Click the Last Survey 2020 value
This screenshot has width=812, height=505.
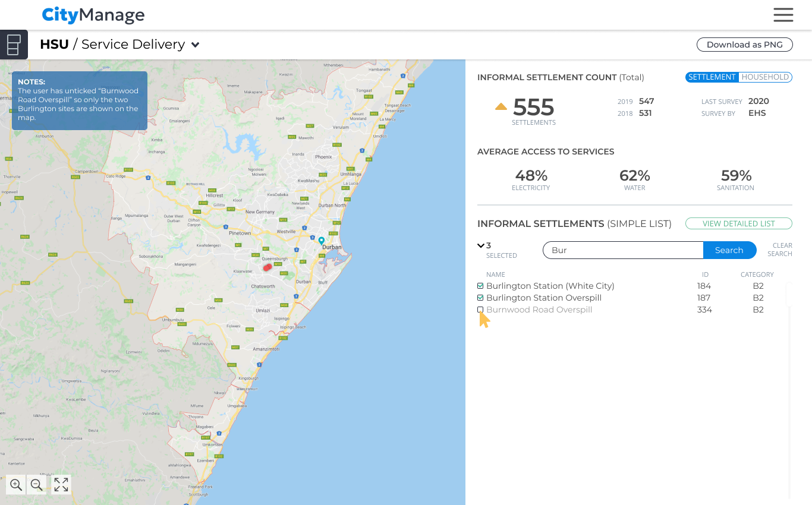point(759,101)
